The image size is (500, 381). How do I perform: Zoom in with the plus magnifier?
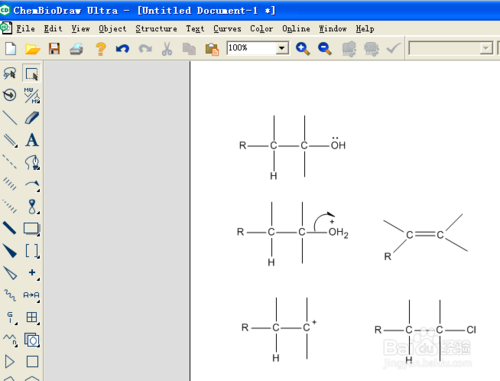(x=303, y=49)
